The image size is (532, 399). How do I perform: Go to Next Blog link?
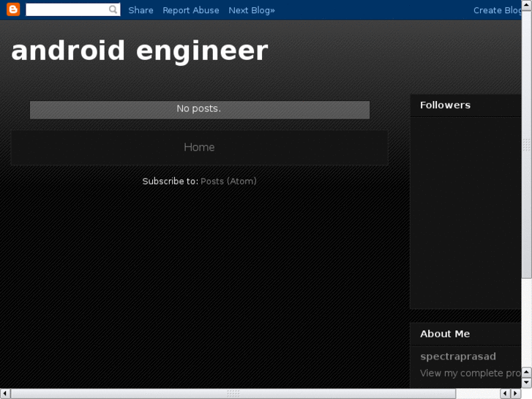pyautogui.click(x=252, y=10)
